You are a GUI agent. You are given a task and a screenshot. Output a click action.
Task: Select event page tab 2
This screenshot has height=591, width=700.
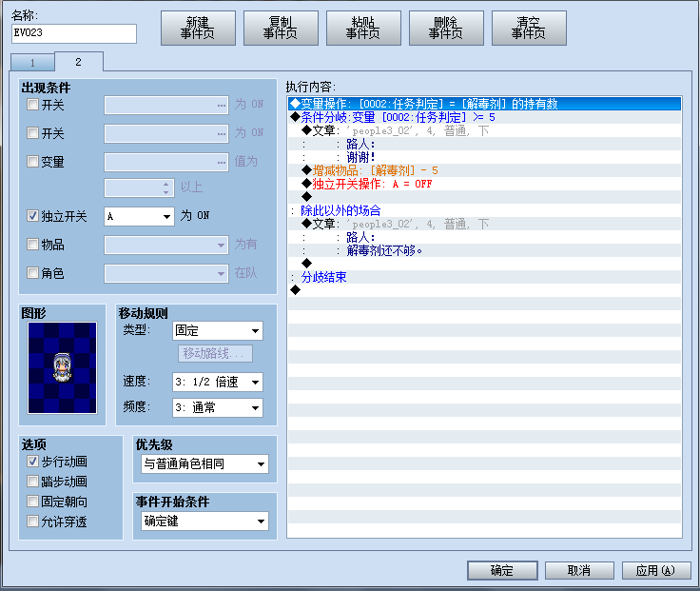[79, 62]
